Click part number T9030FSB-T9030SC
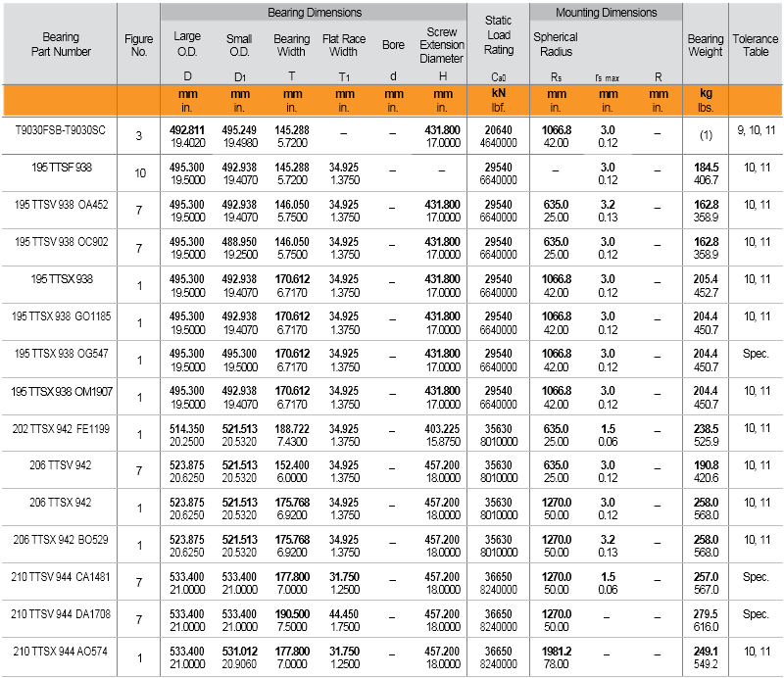 pos(60,129)
